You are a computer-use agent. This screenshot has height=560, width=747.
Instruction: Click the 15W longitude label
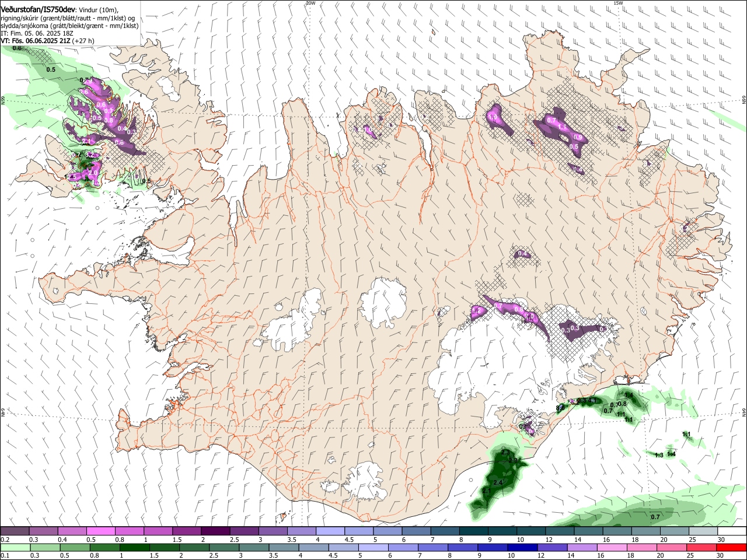coord(618,3)
